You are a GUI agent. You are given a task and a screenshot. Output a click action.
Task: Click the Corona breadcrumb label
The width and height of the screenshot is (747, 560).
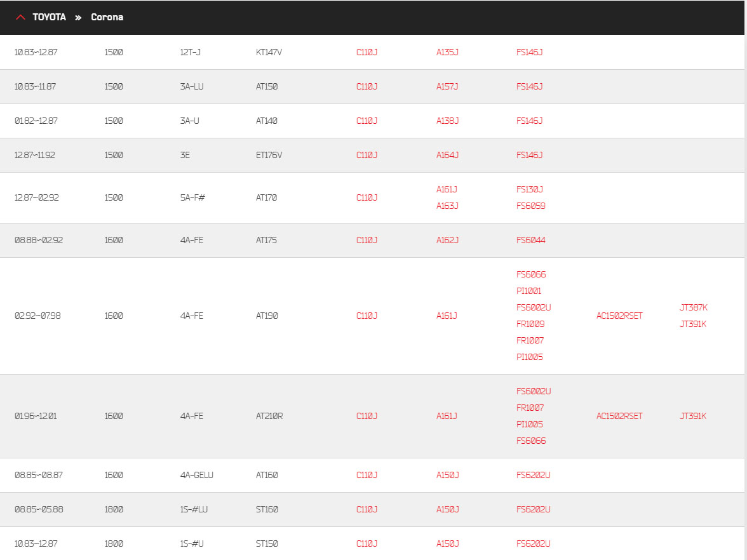tap(107, 17)
